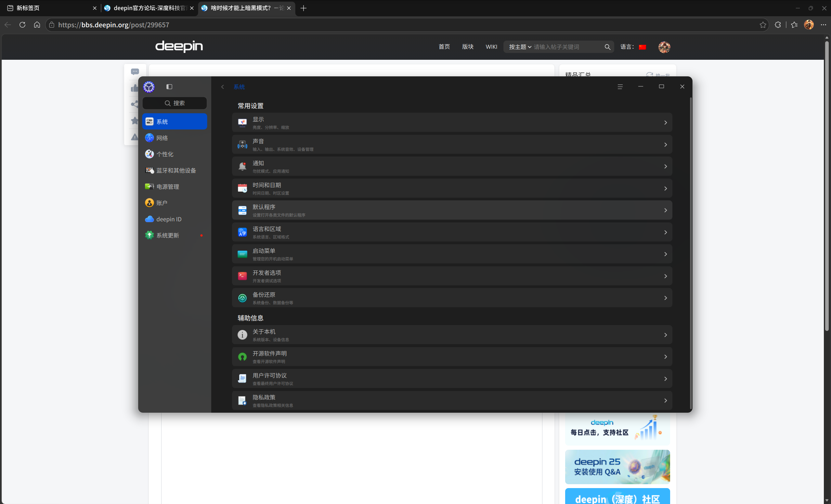Click the 关于本机 info icon
Viewport: 831px width, 504px height.
[x=242, y=335]
